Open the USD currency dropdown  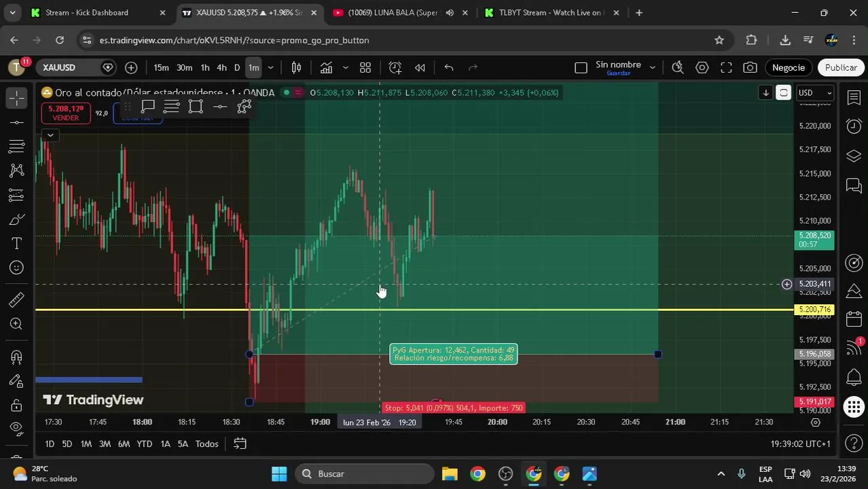(815, 92)
